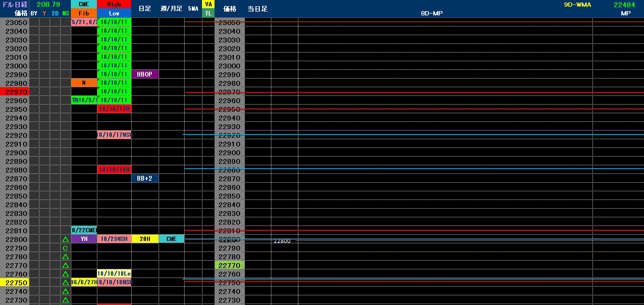Select the 22484 value in the header
Screen dimensions: 644x305
point(624,4)
